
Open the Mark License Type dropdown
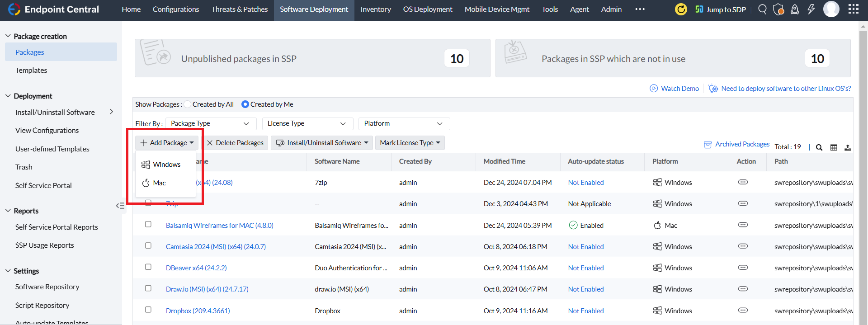click(410, 143)
